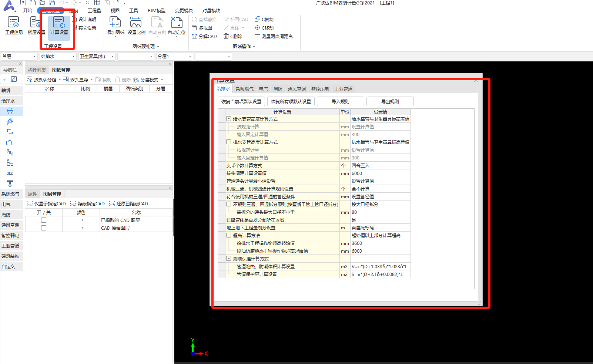Select 轴线 in navigation sidebar

coord(11,90)
